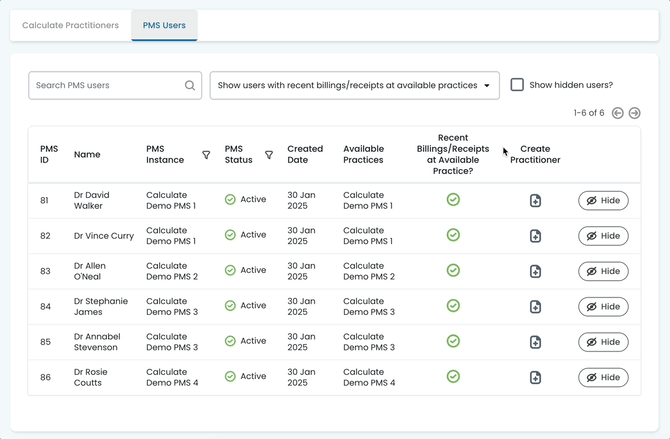The height and width of the screenshot is (439, 670).
Task: Go to previous page arrow
Action: pos(618,113)
